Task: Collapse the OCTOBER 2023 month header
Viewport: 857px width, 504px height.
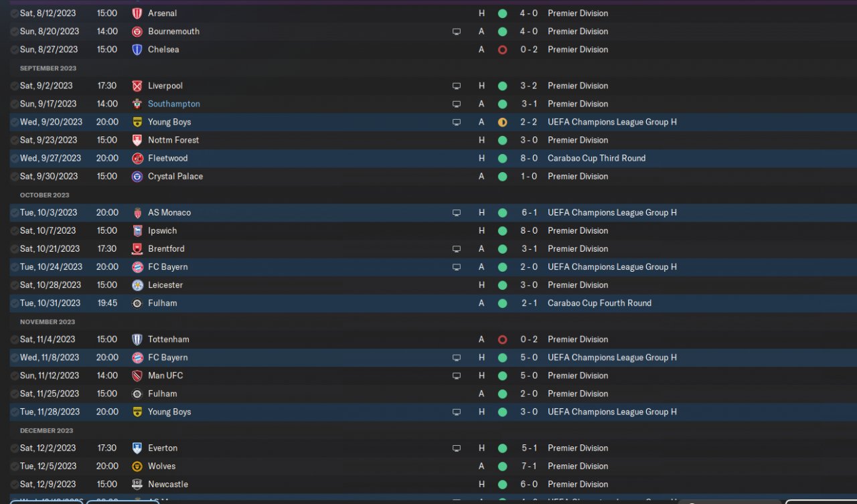Action: click(45, 195)
